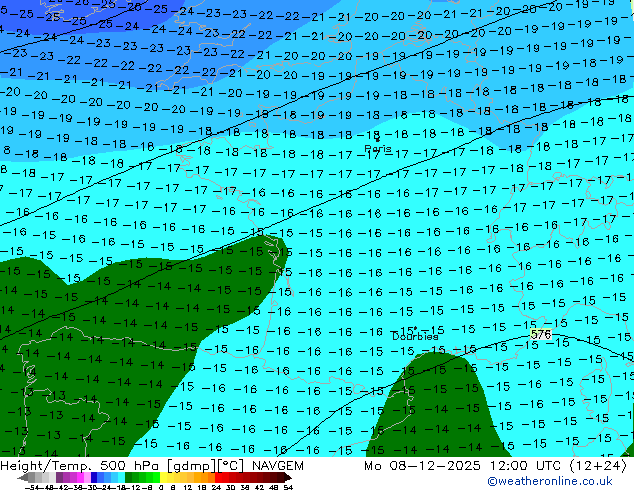Image resolution: width=634 pixels, height=490 pixels.
Task: Click the Dourbies location label
Action: [415, 336]
